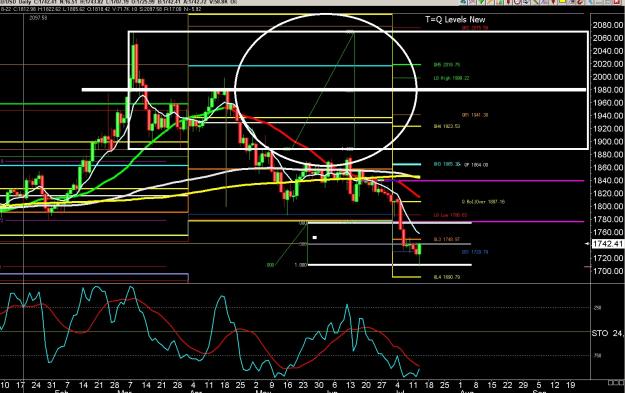Click the 1780.00 price axis label
Image resolution: width=625 pixels, height=393 pixels.
[608, 219]
